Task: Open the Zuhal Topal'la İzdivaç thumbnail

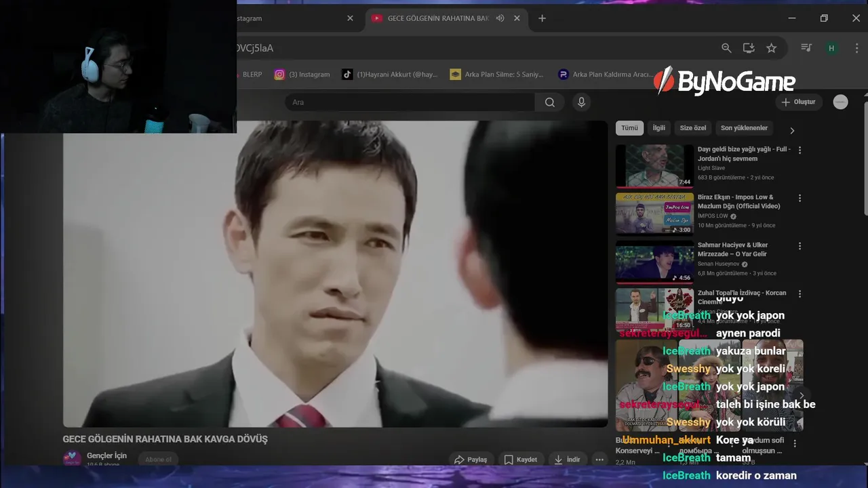Action: click(654, 309)
